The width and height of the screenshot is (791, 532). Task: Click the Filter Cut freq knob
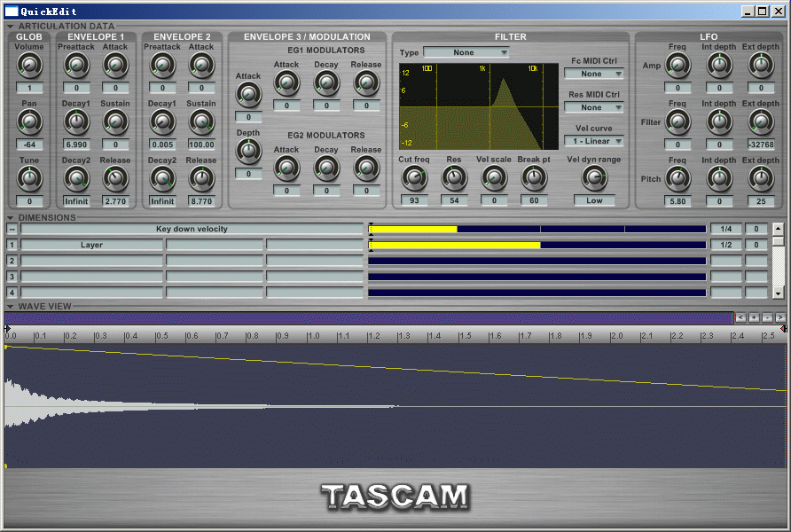tap(414, 178)
